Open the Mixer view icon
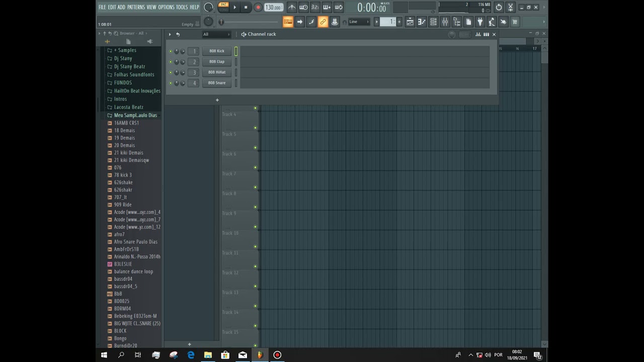The image size is (644, 362). tap(445, 22)
